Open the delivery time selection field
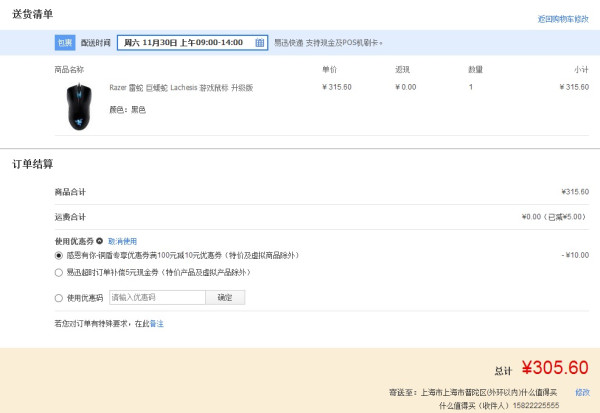 pyautogui.click(x=192, y=42)
